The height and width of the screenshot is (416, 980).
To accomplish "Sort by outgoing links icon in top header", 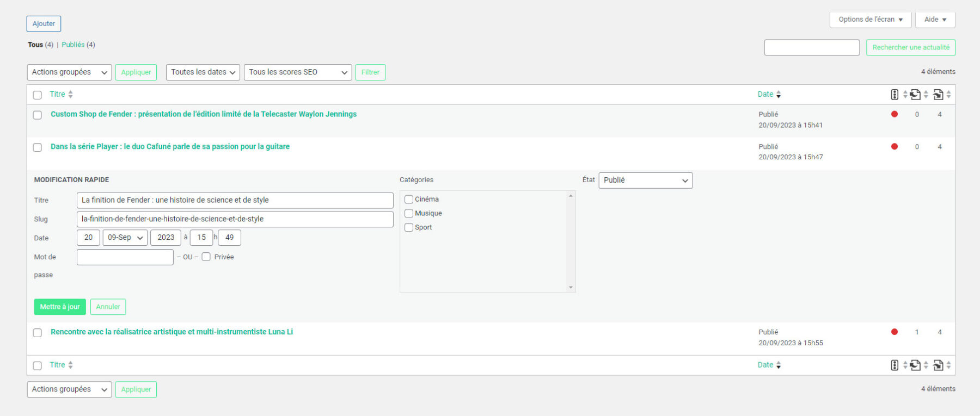I will tap(915, 95).
